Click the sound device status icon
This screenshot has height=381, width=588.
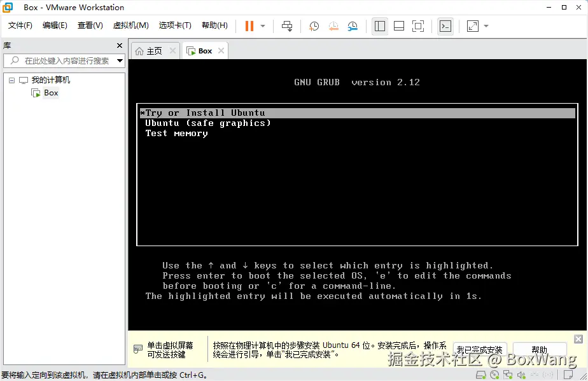point(521,375)
